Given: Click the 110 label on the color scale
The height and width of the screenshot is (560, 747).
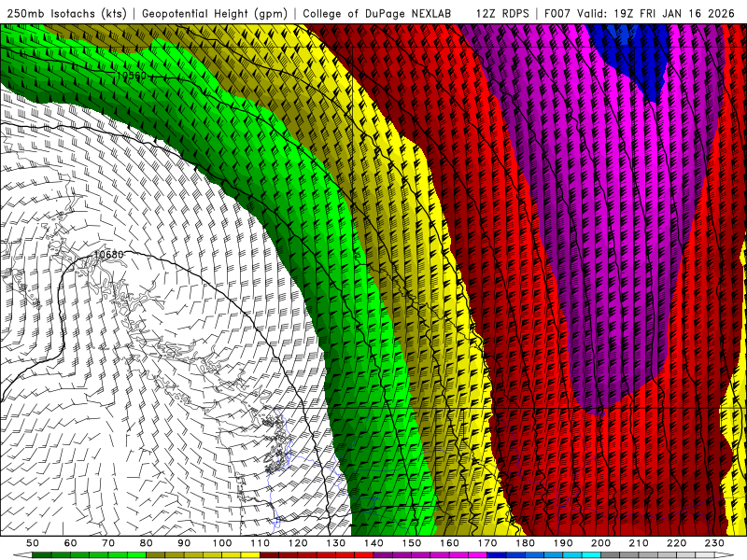Looking at the screenshot, I should pyautogui.click(x=260, y=543).
